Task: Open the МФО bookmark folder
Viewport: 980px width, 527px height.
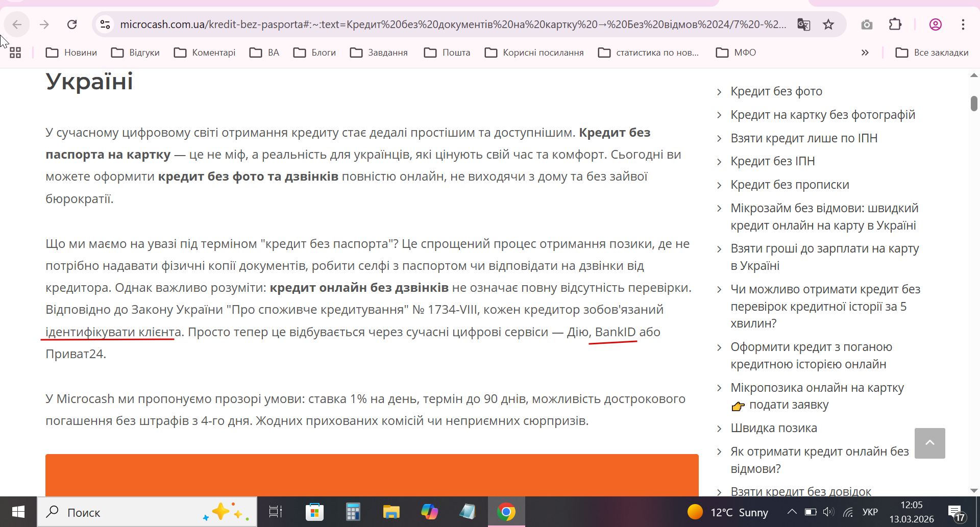Action: click(x=736, y=53)
